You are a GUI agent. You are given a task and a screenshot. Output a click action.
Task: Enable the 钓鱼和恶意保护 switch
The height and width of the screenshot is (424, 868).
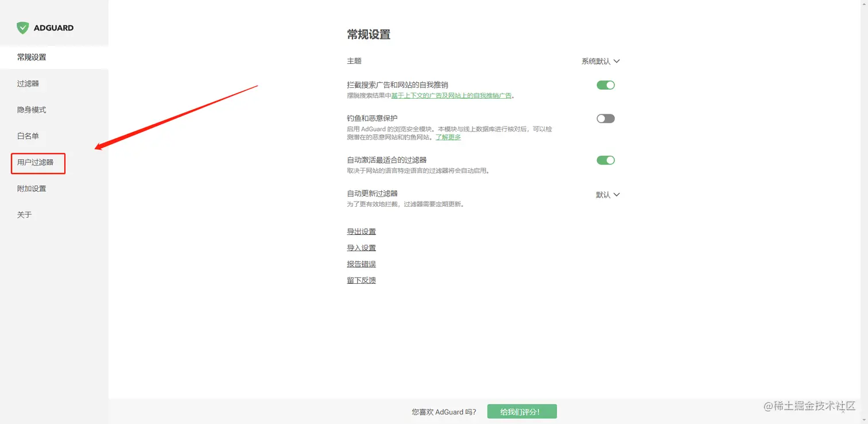(606, 118)
